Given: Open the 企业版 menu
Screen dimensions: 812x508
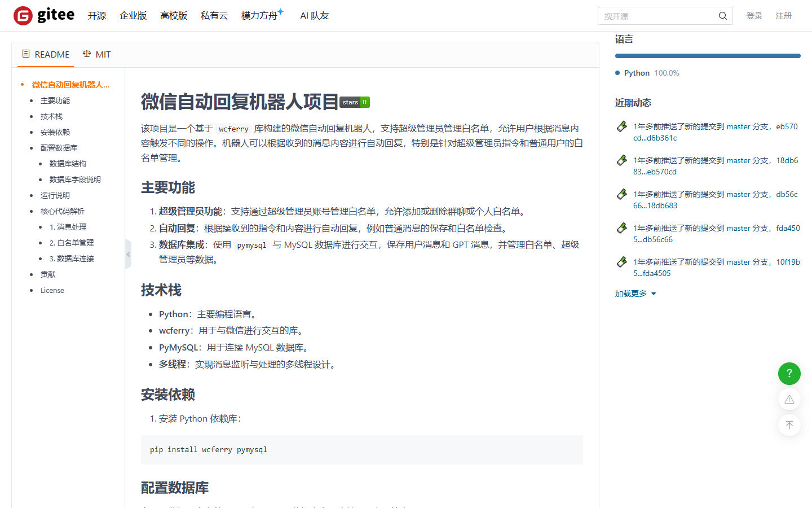Looking at the screenshot, I should pyautogui.click(x=133, y=16).
